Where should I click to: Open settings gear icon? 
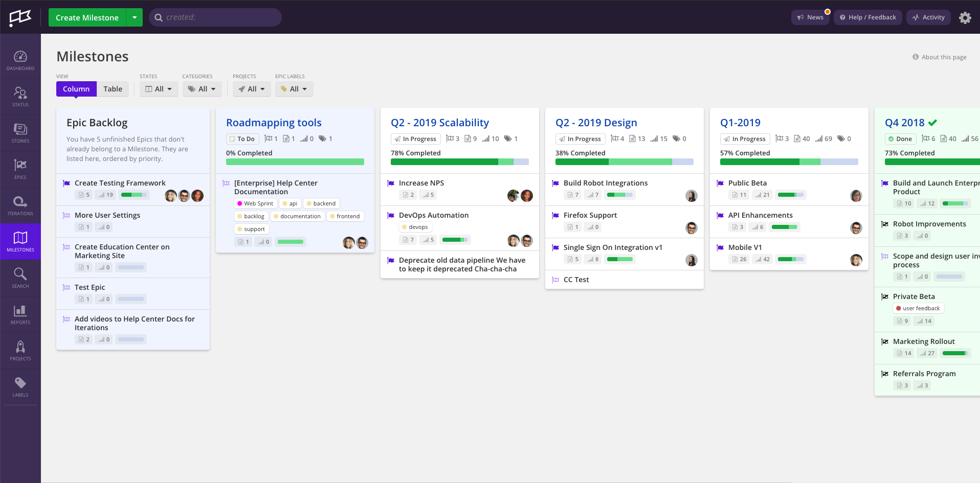[965, 18]
